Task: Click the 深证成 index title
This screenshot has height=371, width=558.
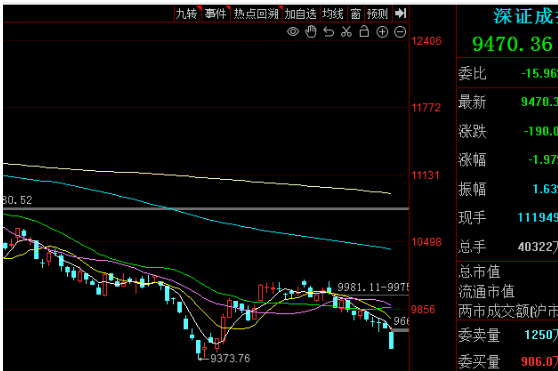Action: pos(525,17)
